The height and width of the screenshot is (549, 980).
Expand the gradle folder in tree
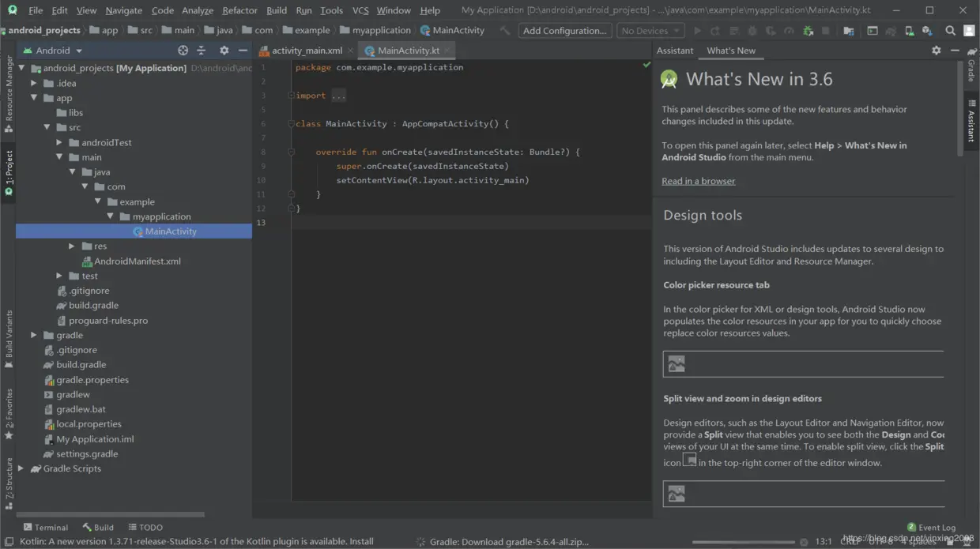pos(34,335)
